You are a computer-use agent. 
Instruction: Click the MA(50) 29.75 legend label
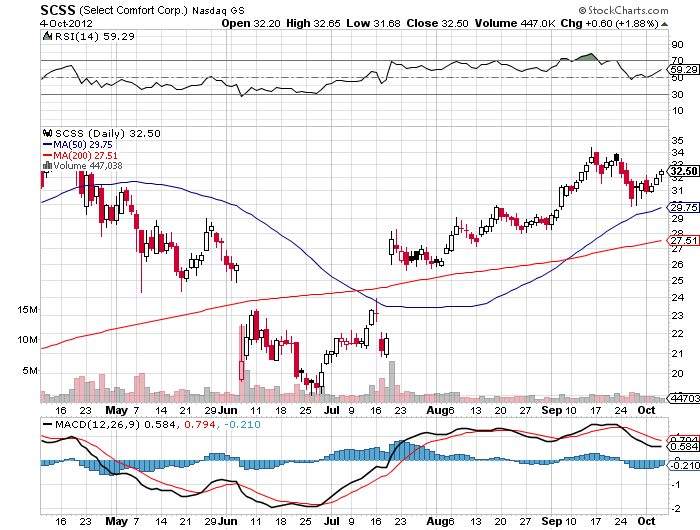[83, 145]
